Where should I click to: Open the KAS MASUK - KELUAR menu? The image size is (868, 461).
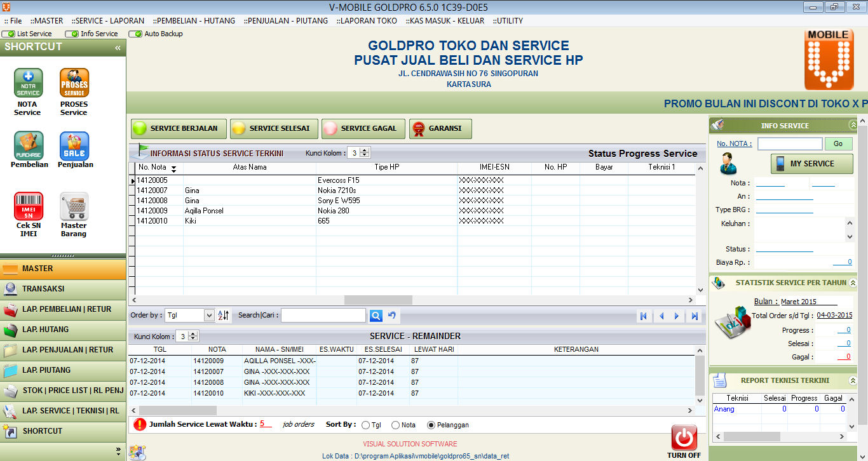click(x=445, y=20)
